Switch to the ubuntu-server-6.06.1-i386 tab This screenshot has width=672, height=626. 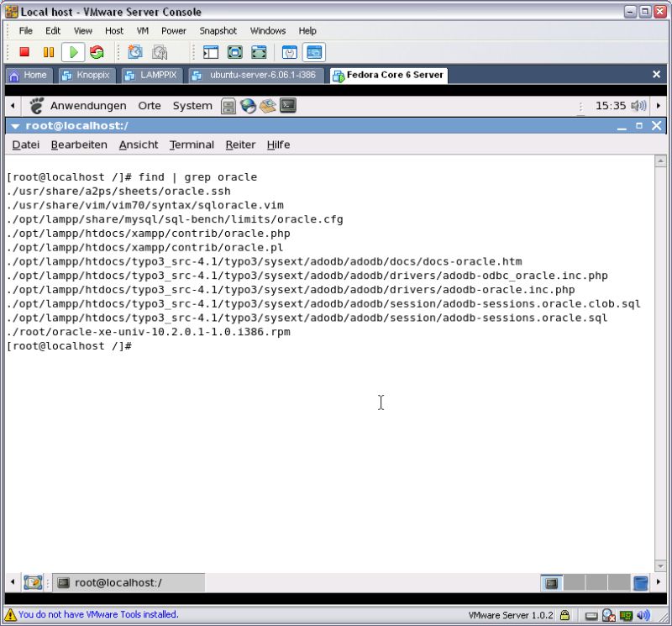256,75
